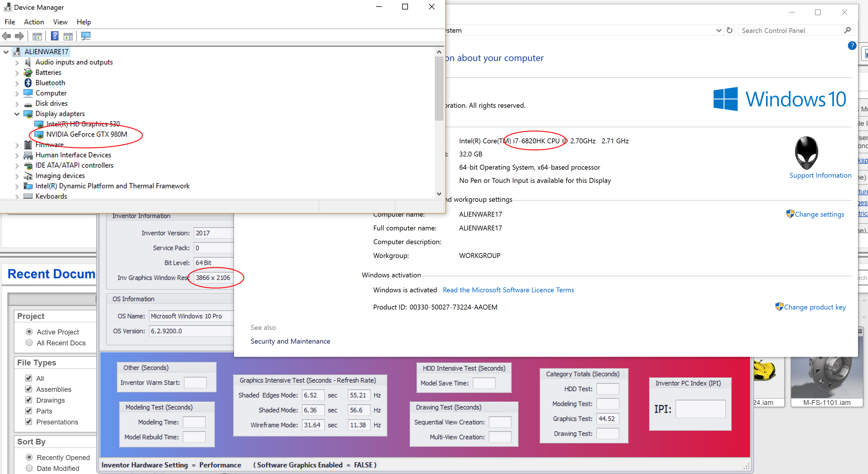Screen dimensions: 868x474
Task: Click the NVIDIA GeForce GTX 980M adapter icon
Action: 39,134
